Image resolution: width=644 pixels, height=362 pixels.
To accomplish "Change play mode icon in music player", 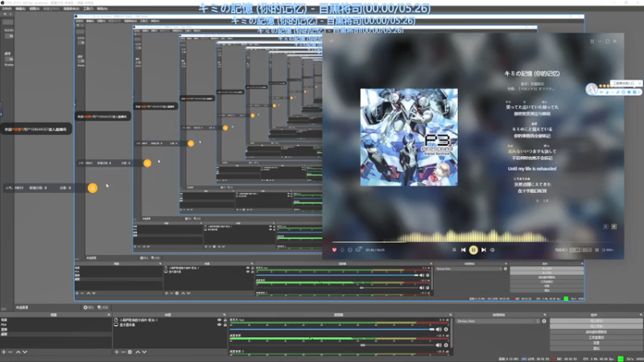I will (x=454, y=249).
